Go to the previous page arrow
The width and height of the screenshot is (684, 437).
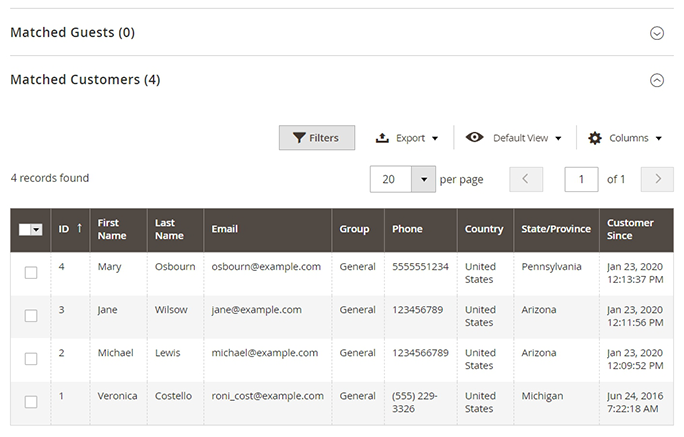click(x=526, y=179)
